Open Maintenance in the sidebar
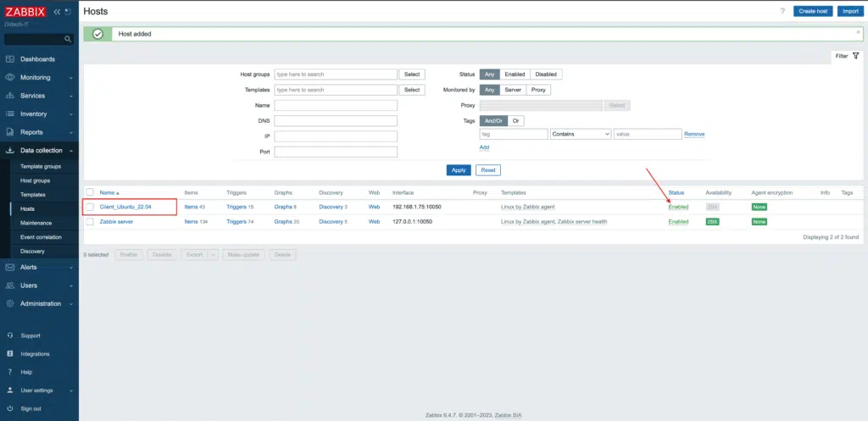Screen dimensions: 868x421 pyautogui.click(x=36, y=223)
